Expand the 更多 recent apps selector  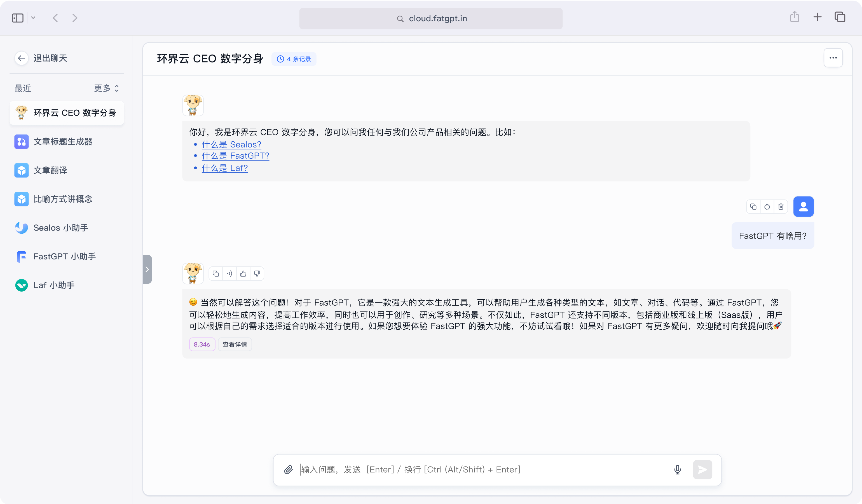[107, 88]
